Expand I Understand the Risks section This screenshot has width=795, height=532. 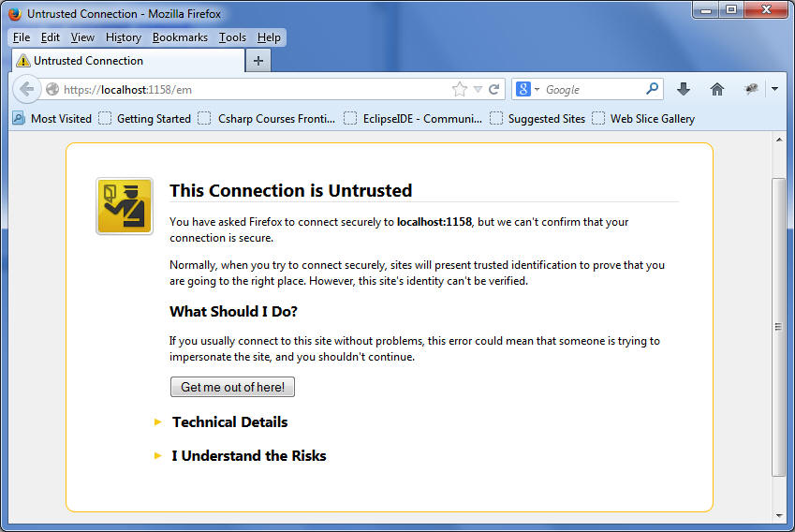point(248,456)
